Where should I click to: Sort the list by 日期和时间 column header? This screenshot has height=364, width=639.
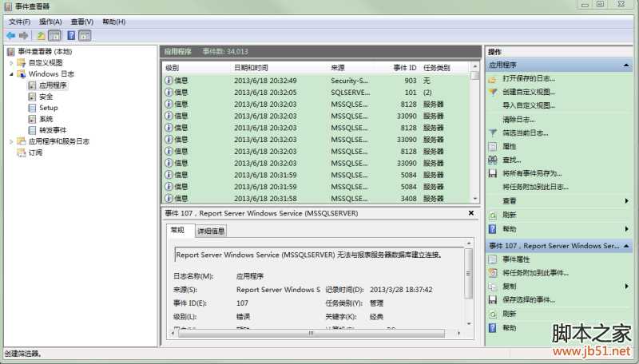tap(280, 68)
